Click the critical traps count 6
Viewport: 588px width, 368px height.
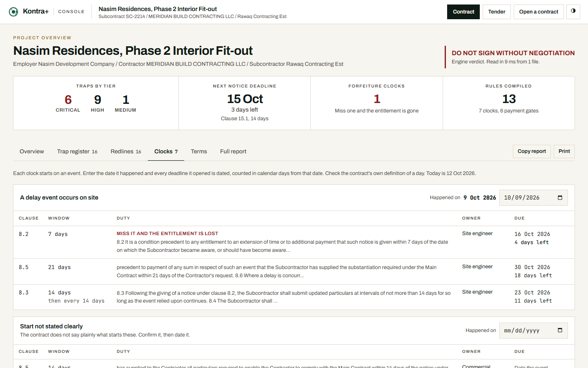[x=68, y=100]
